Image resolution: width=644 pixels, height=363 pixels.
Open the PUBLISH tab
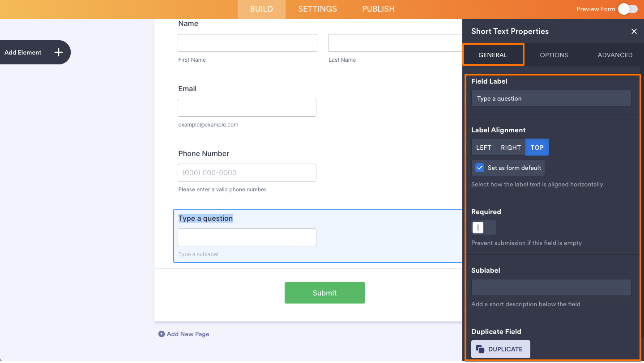(x=378, y=9)
